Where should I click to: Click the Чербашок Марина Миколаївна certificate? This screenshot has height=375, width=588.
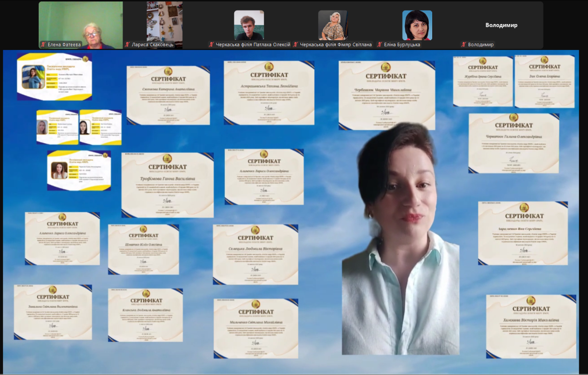(387, 96)
